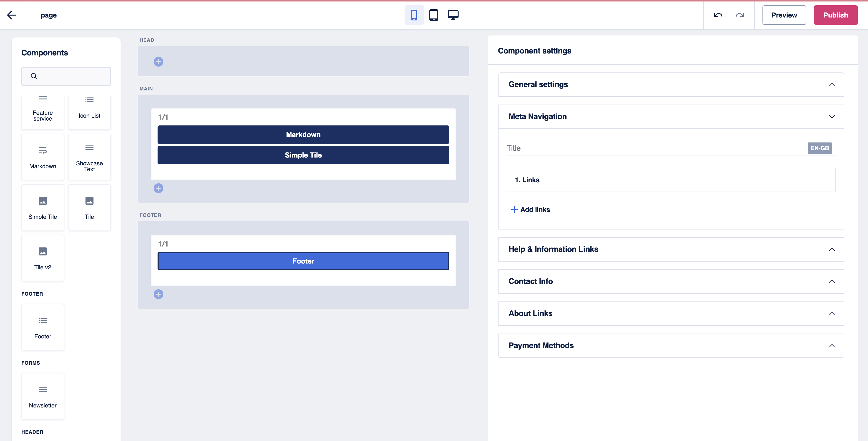This screenshot has height=441, width=868.
Task: Choose the Showcase Text component
Action: tap(89, 157)
